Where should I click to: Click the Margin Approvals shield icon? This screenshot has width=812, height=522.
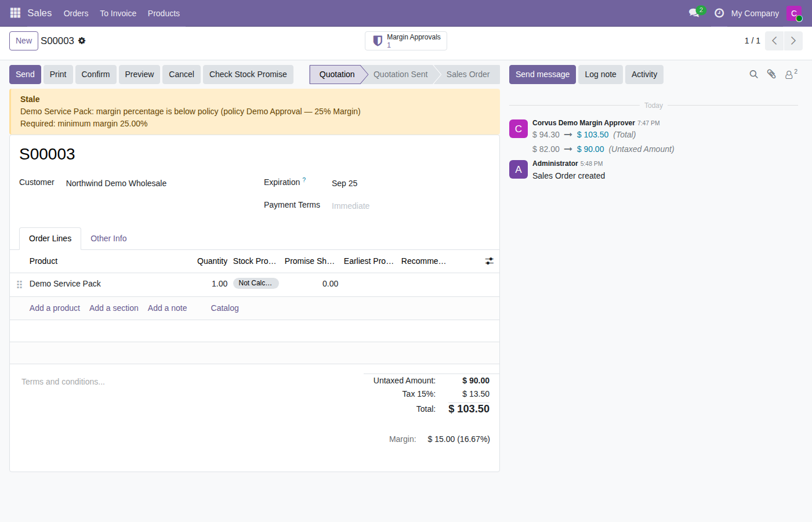point(378,41)
